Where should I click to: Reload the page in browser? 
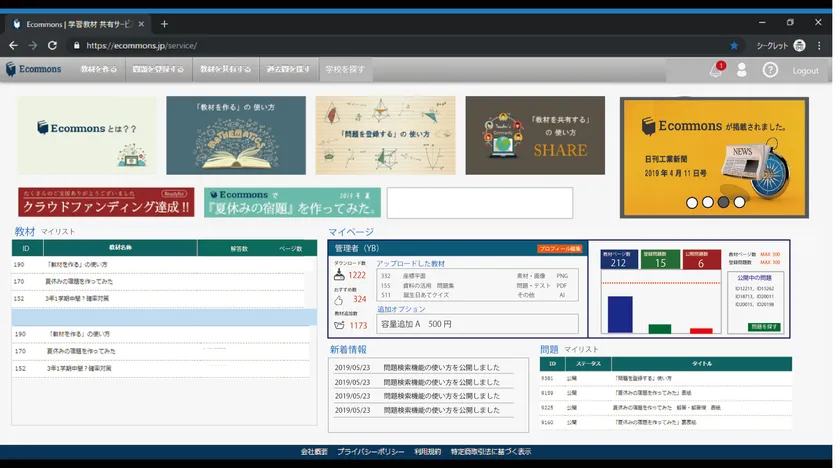pos(52,45)
